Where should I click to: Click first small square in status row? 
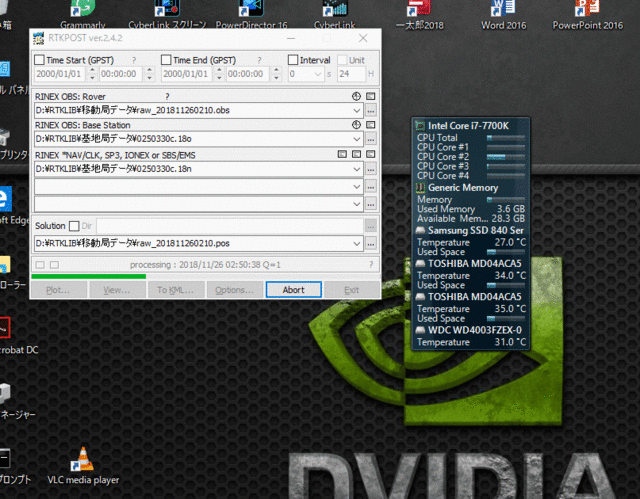[40, 265]
